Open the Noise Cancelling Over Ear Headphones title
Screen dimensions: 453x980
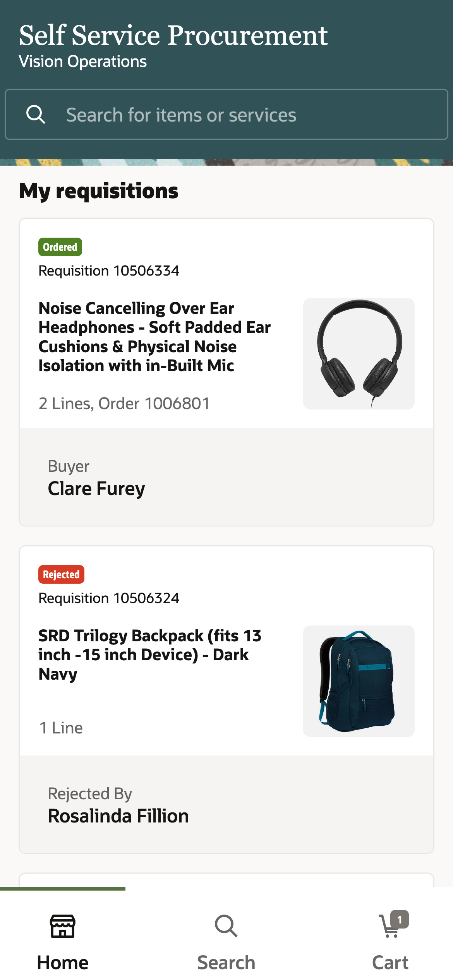[155, 337]
